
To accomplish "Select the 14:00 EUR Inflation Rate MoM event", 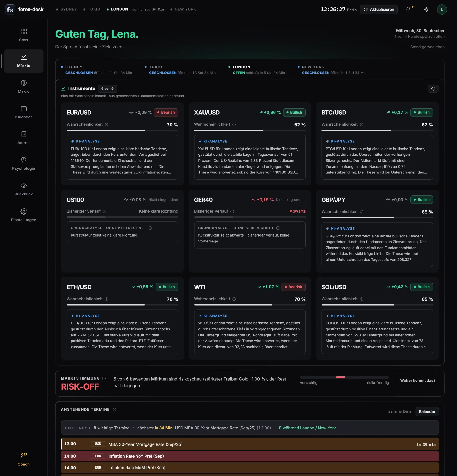I will (x=250, y=468).
